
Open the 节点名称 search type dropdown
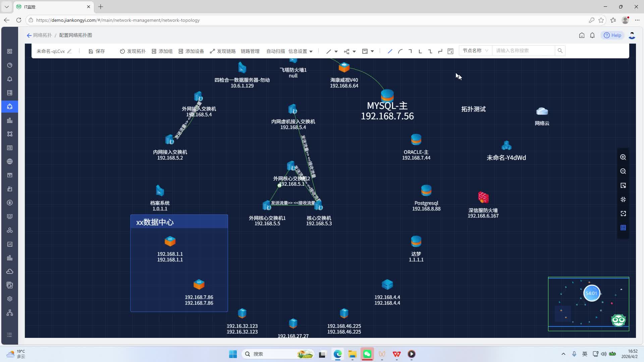475,51
